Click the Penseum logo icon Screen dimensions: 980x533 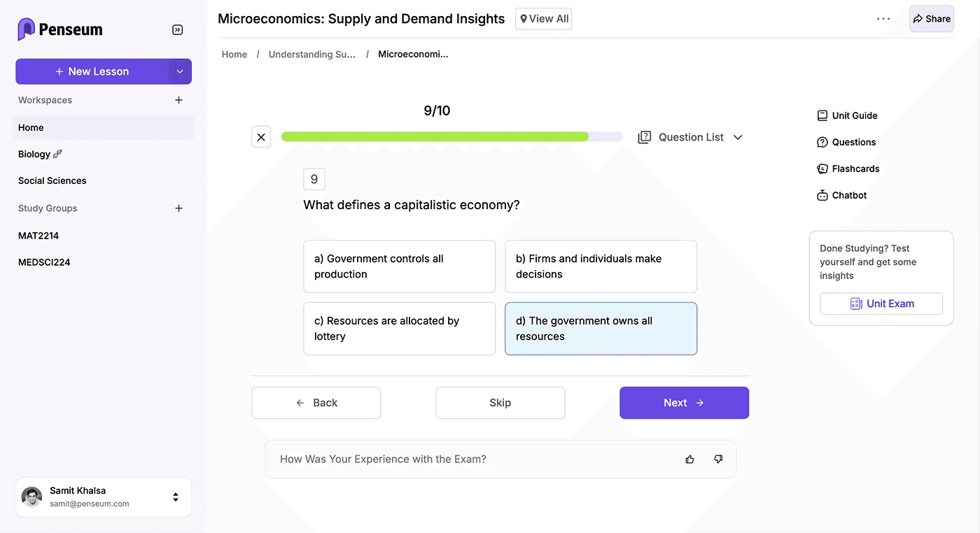pyautogui.click(x=26, y=29)
